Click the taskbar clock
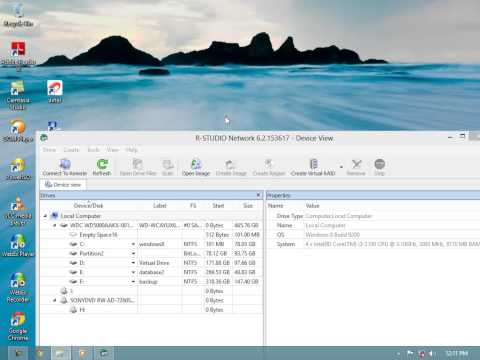This screenshot has width=480, height=360. pyautogui.click(x=457, y=353)
